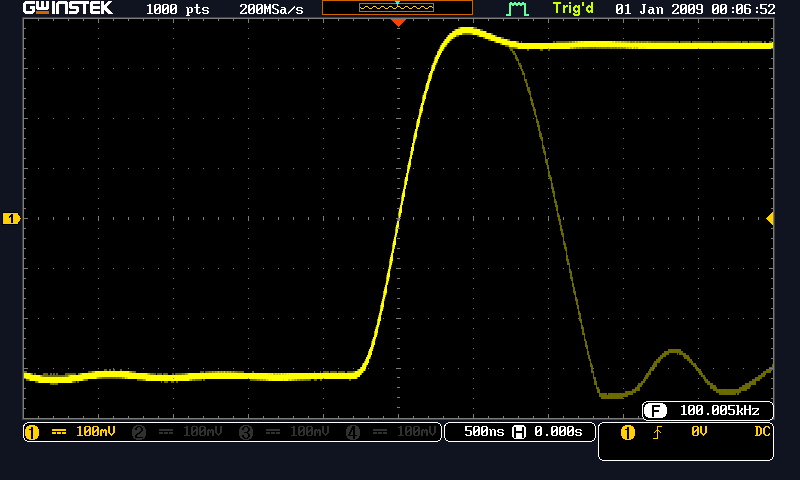This screenshot has width=800, height=480.
Task: Click the Trig'd status indicator
Action: [x=573, y=9]
